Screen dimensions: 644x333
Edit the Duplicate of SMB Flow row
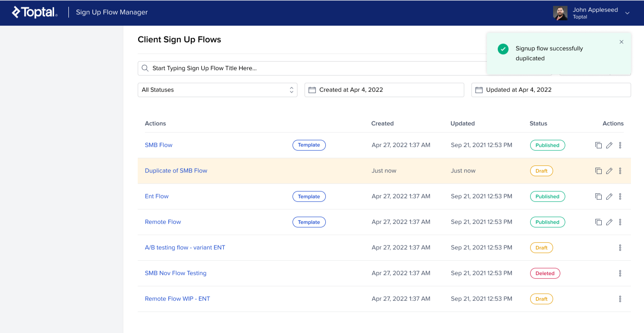coord(609,171)
